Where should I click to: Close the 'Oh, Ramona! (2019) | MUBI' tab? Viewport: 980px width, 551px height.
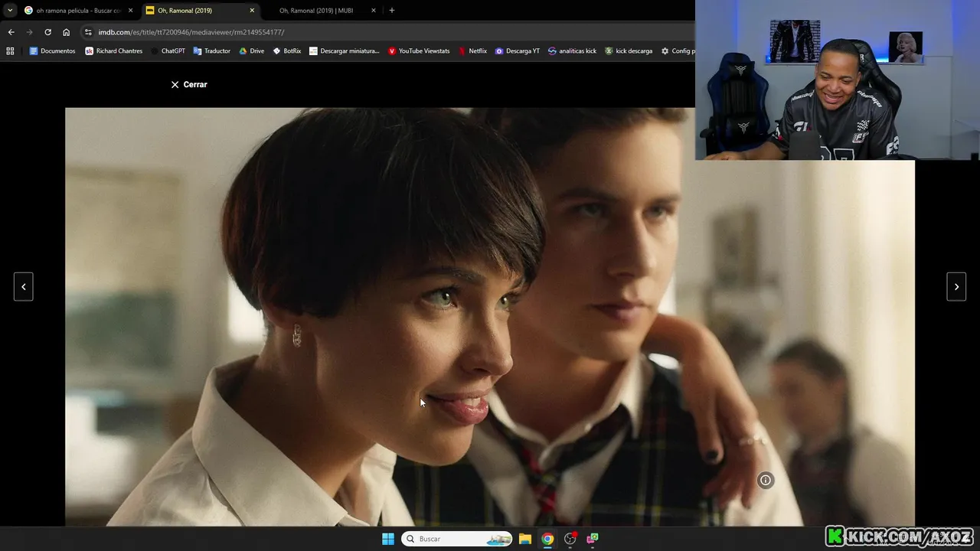(374, 11)
